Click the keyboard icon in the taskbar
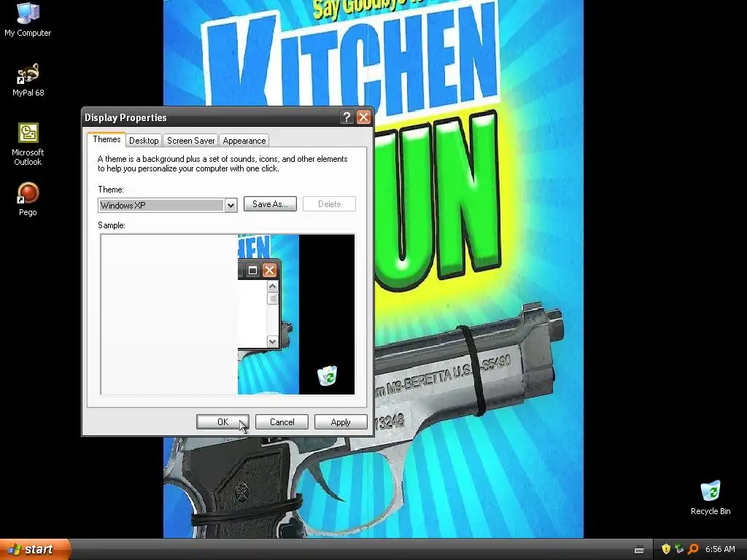747x560 pixels. 639,550
